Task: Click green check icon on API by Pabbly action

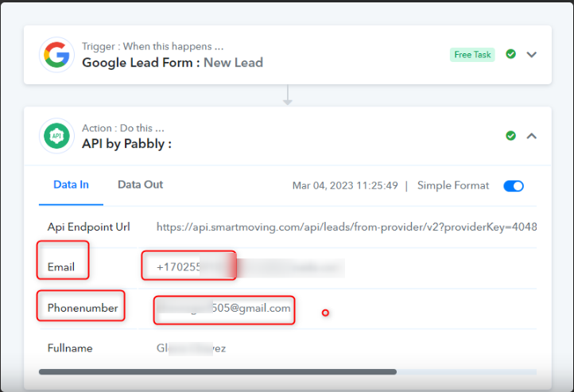Action: click(x=510, y=136)
